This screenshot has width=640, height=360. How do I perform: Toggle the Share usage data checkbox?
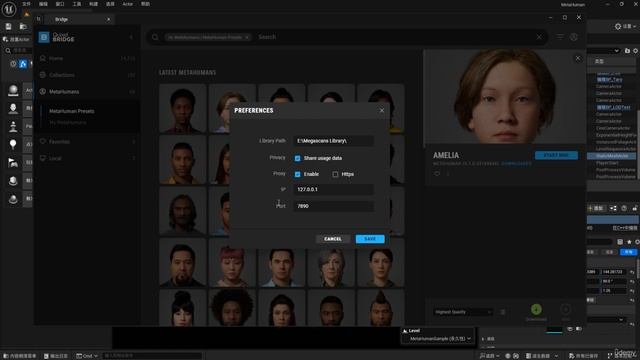pyautogui.click(x=298, y=158)
